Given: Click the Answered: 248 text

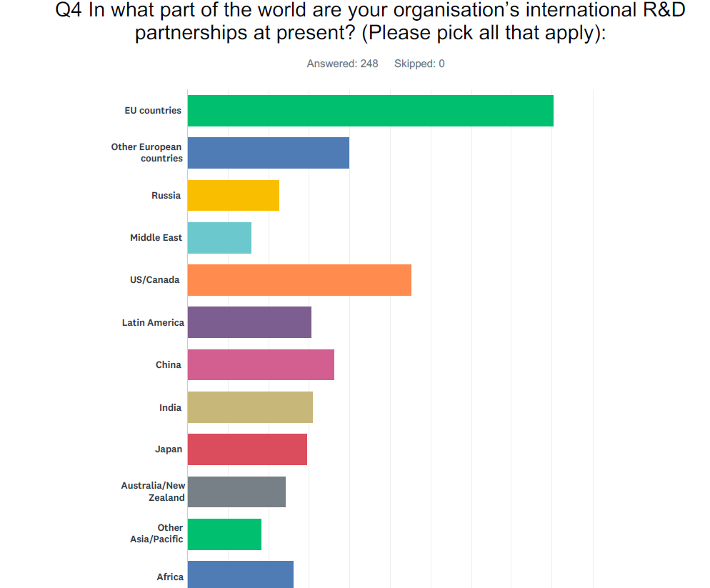Looking at the screenshot, I should click(x=342, y=64).
